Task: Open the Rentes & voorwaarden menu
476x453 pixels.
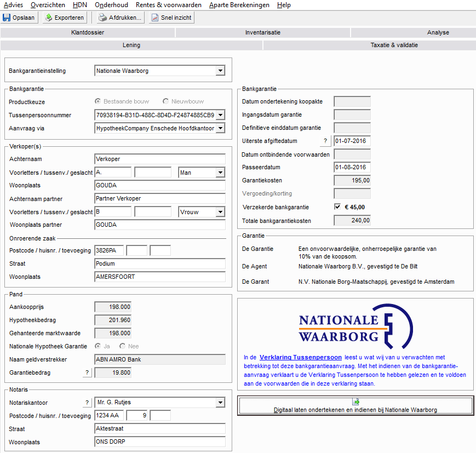Action: pos(168,5)
